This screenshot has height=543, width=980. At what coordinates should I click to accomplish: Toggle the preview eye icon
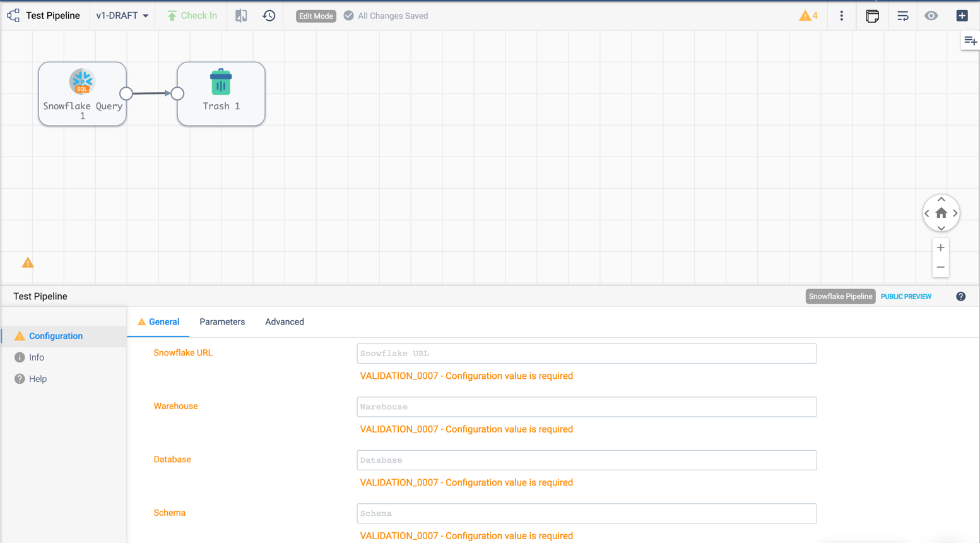[x=931, y=16]
